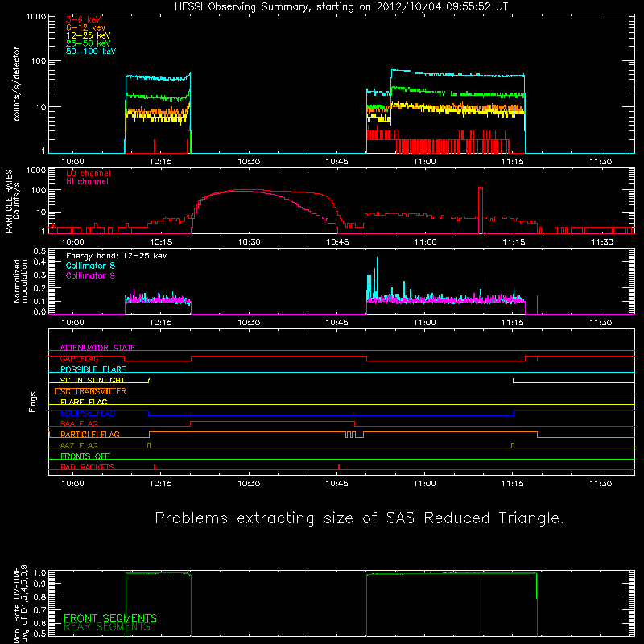Click the 'LO channel' legend label

(x=89, y=173)
